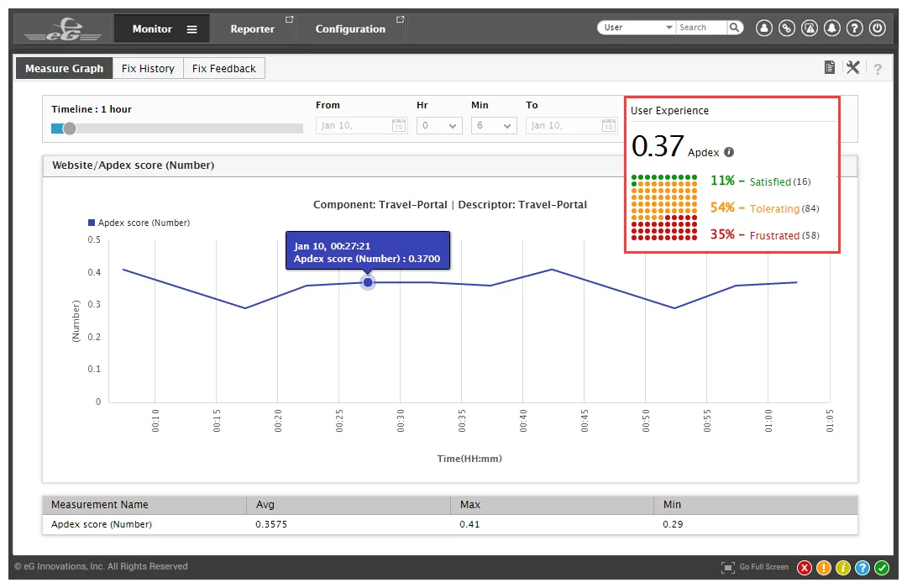The image size is (907, 588).
Task: Open the Min dropdown showing 6
Action: pyautogui.click(x=494, y=126)
